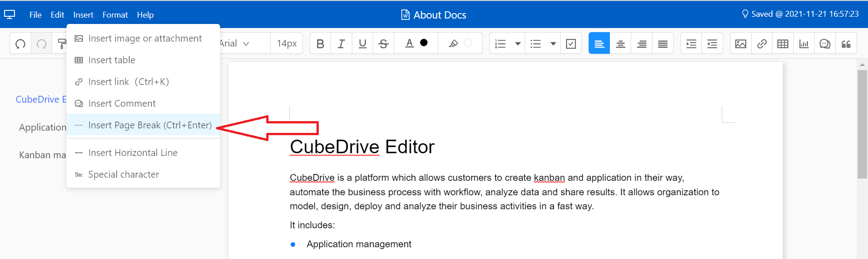The height and width of the screenshot is (259, 868).
Task: Apply bulleted list formatting
Action: coord(536,44)
